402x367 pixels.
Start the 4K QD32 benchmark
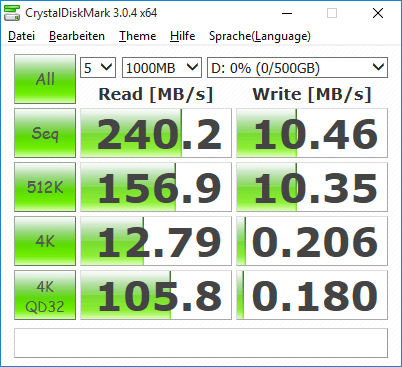tap(45, 295)
